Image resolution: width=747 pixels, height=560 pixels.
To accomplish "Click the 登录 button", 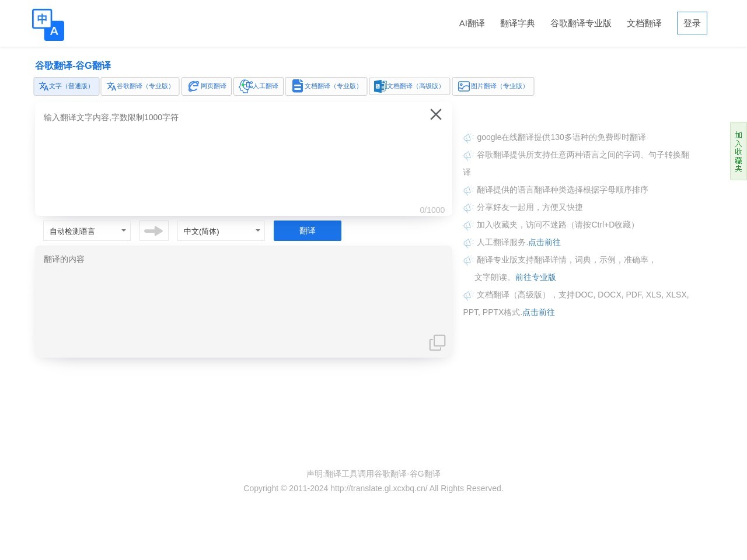I will [692, 23].
